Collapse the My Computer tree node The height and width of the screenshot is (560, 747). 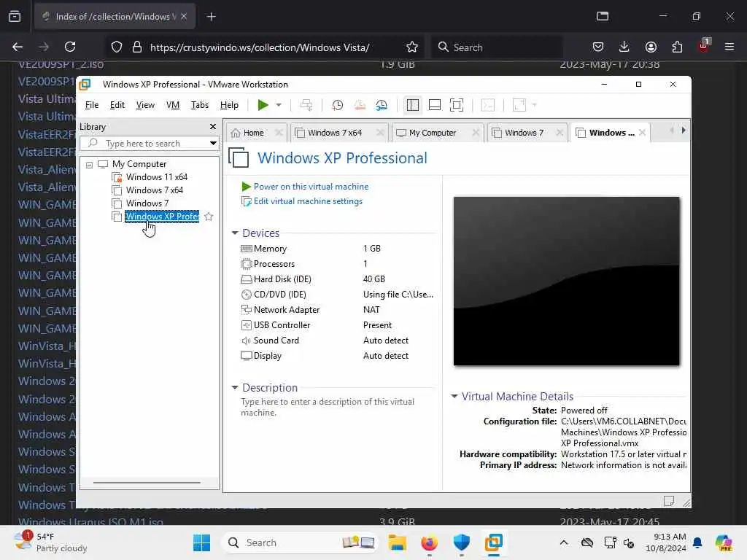89,165
